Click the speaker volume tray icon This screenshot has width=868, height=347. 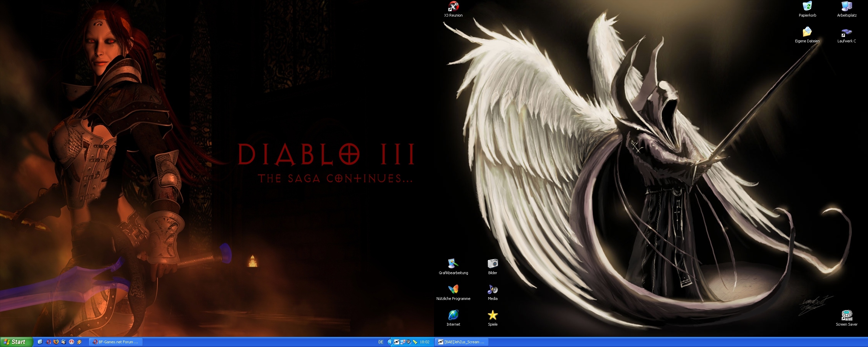tap(409, 342)
